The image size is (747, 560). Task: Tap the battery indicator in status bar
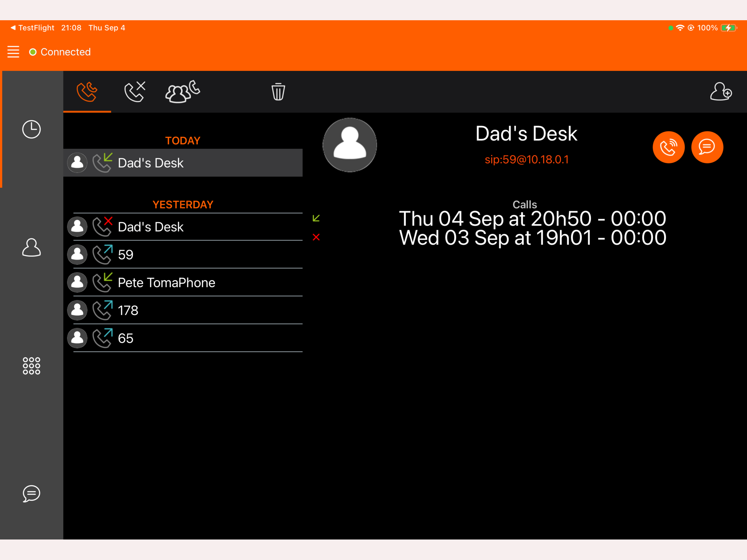pos(729,28)
